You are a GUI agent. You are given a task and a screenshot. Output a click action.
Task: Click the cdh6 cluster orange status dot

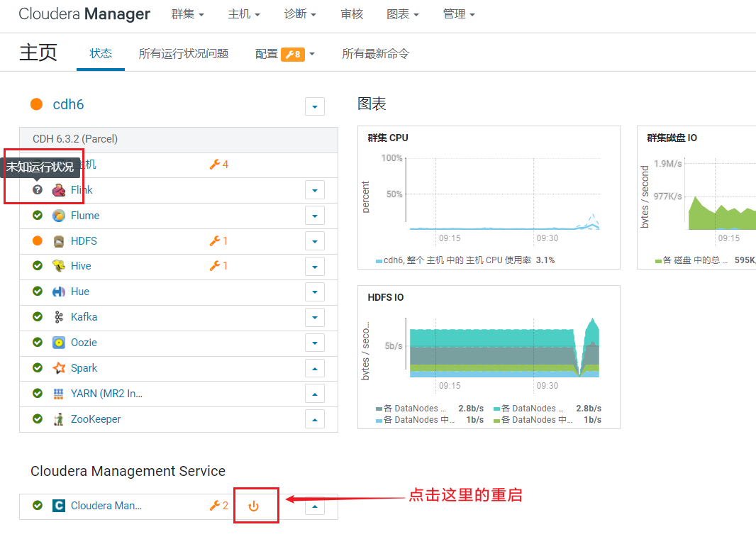tap(36, 104)
